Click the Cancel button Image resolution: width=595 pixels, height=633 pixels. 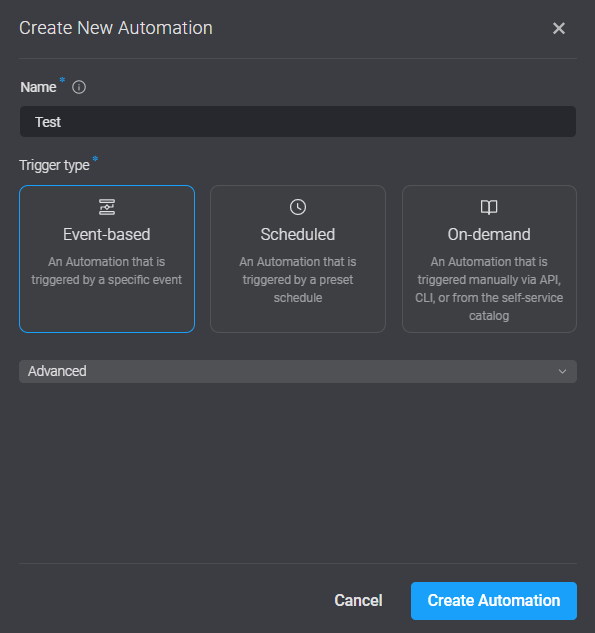tap(358, 601)
